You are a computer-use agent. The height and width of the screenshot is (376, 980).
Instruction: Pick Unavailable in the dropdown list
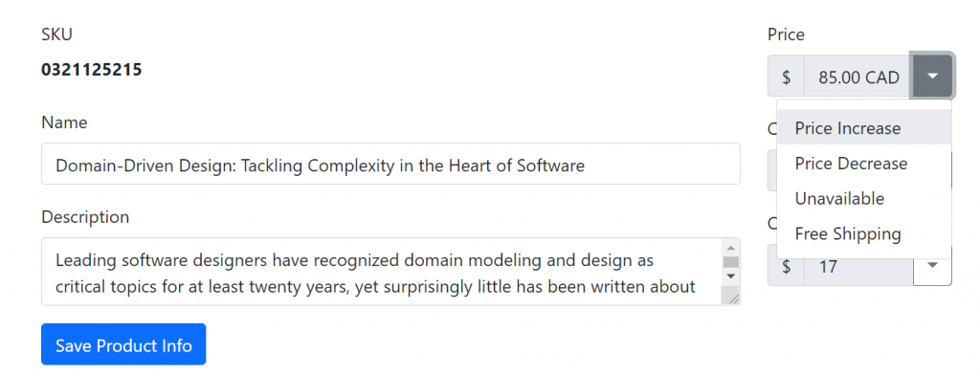864,199
